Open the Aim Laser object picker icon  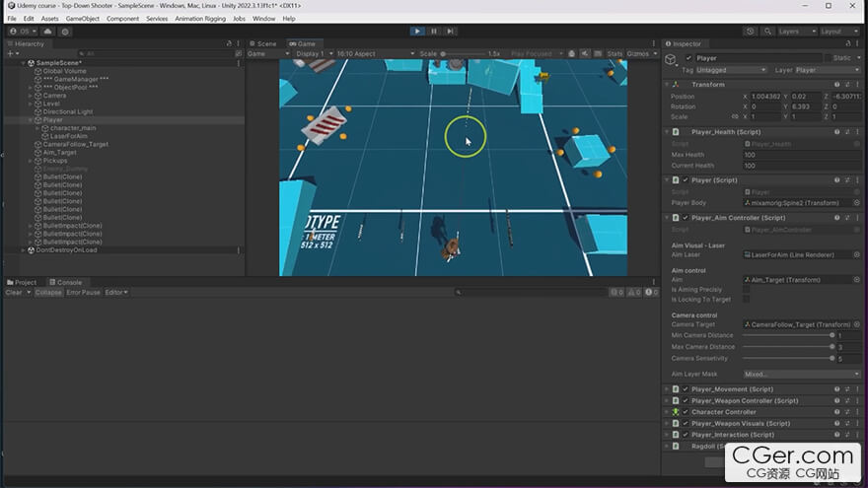coord(856,255)
